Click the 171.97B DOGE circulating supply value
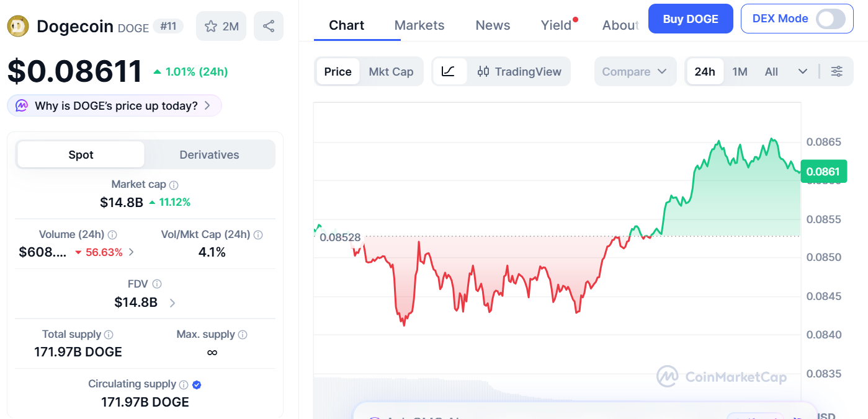868x419 pixels. pyautogui.click(x=145, y=402)
